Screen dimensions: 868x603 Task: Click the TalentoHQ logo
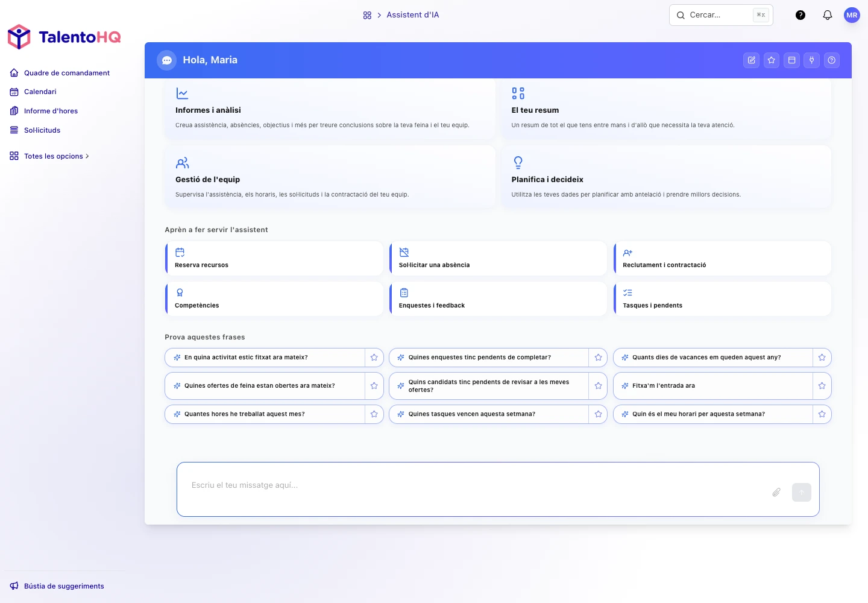64,37
